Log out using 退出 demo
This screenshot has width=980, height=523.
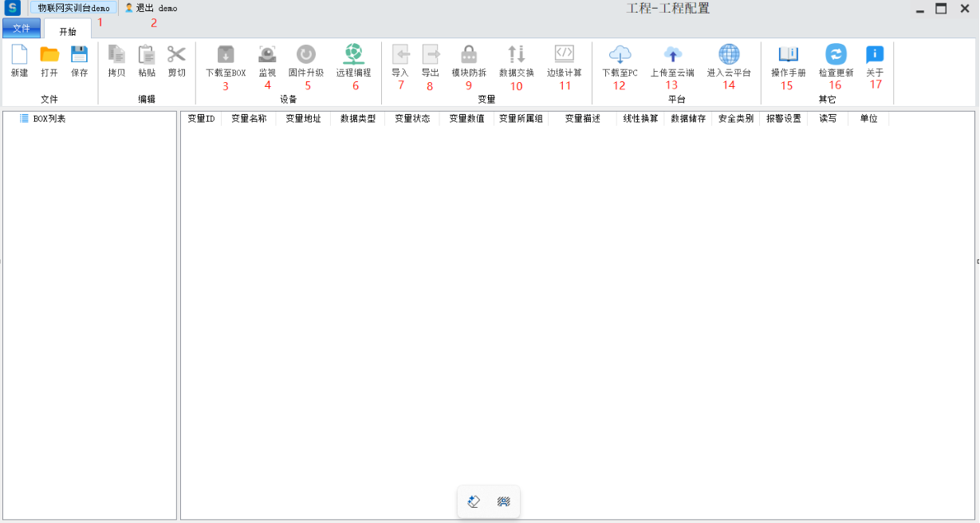click(x=152, y=8)
